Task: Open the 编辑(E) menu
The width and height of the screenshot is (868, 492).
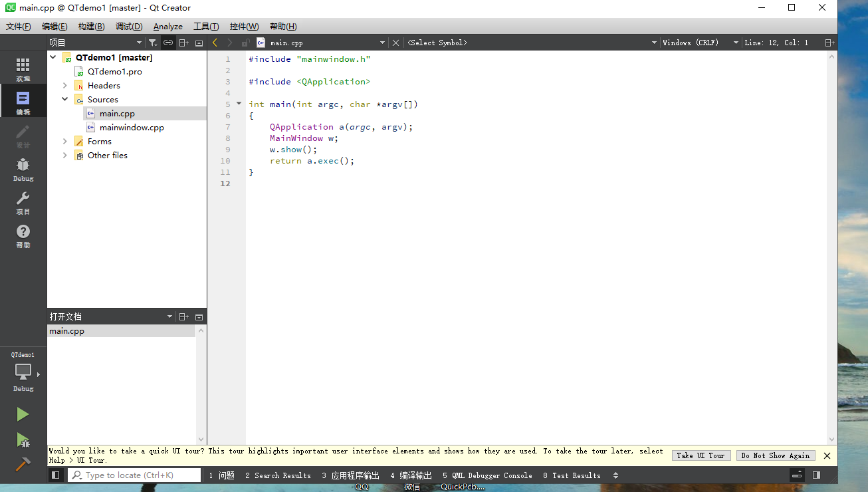Action: (x=54, y=27)
